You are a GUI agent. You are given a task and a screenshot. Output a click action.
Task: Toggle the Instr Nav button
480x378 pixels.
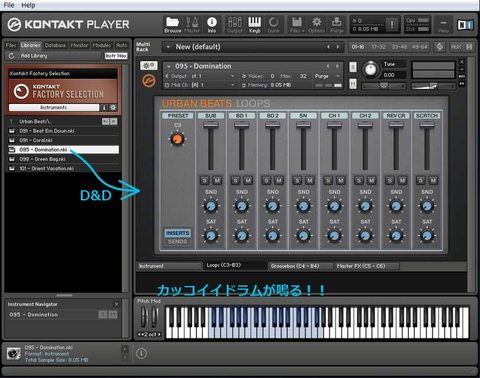pos(116,56)
